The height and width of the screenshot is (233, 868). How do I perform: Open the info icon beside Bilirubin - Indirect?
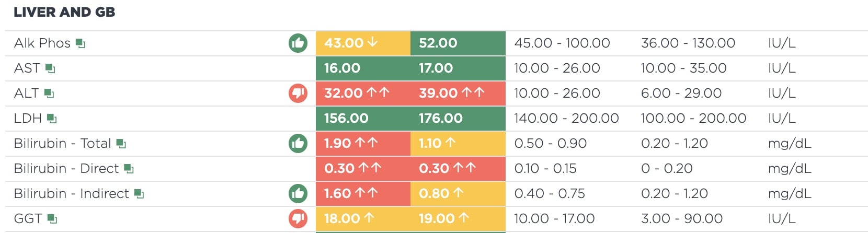click(x=139, y=194)
